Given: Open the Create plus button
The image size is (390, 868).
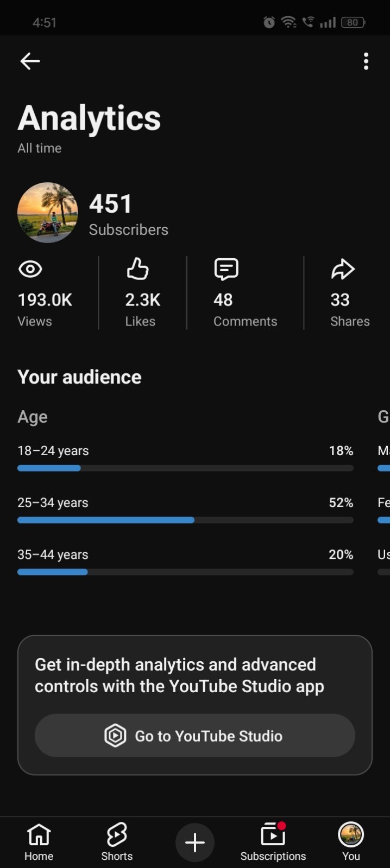Looking at the screenshot, I should (x=195, y=843).
